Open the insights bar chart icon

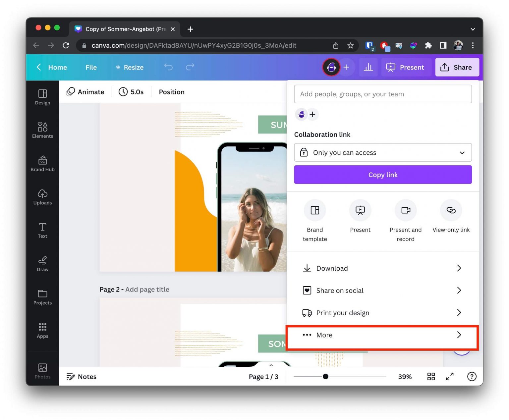368,67
